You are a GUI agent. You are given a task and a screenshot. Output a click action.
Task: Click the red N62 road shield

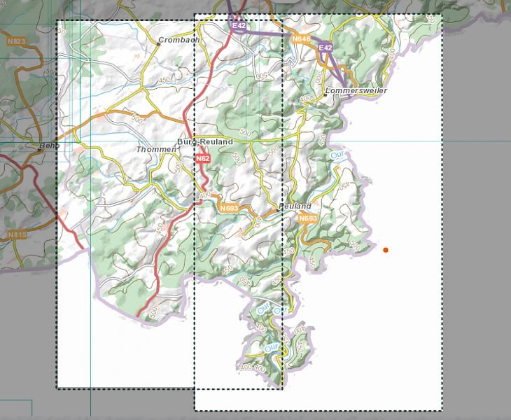tap(203, 159)
